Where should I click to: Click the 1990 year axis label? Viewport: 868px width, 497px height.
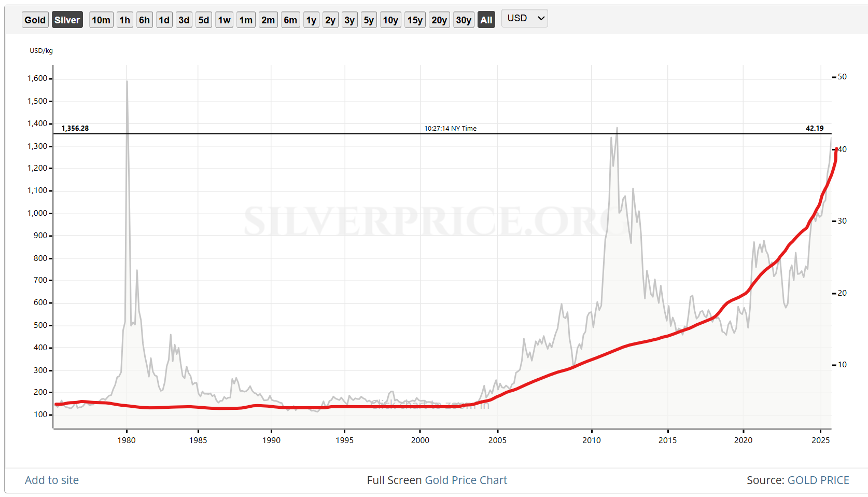tap(271, 440)
